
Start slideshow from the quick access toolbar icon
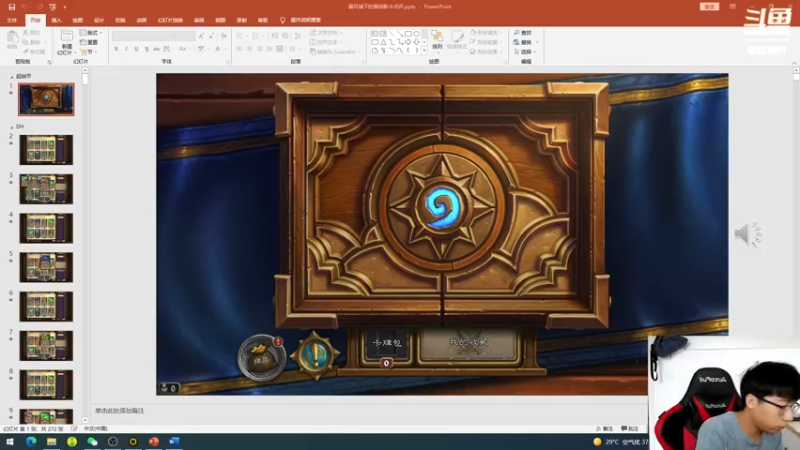[53, 7]
